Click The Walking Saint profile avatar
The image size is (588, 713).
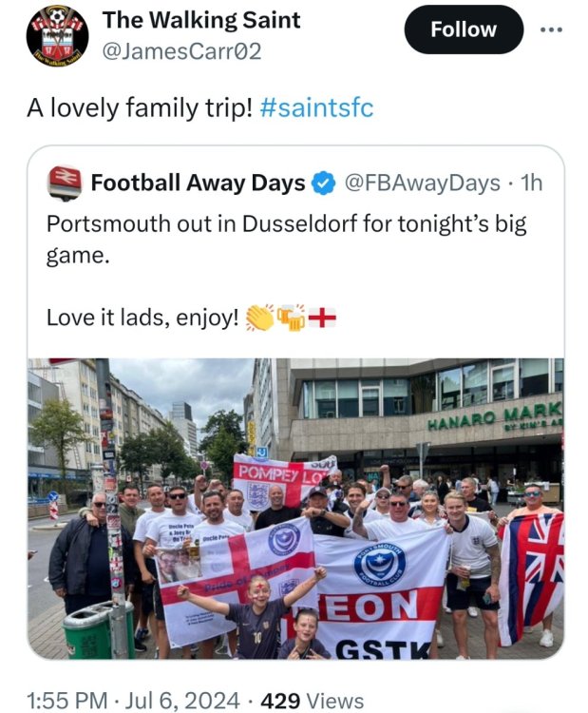tap(57, 37)
